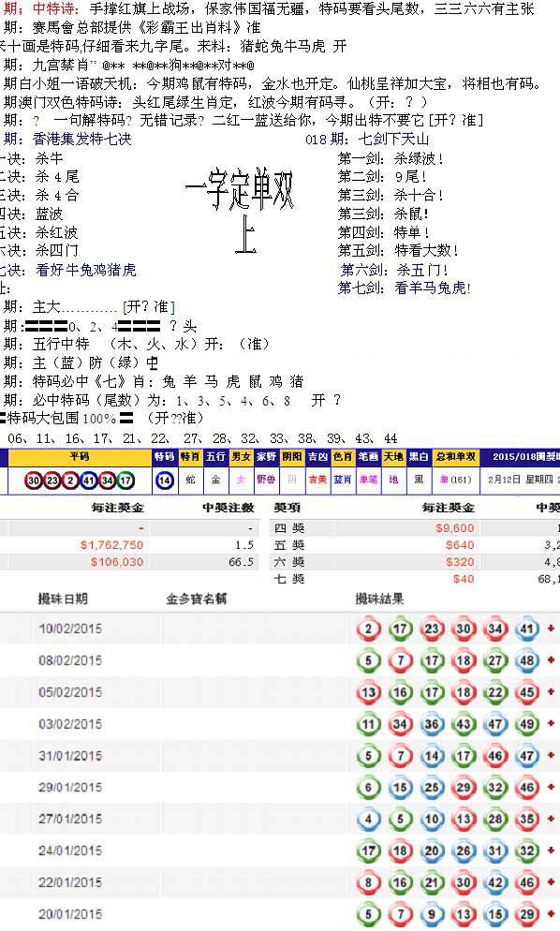This screenshot has height=931, width=560.
Task: Select the 五行 header cell
Action: tap(215, 456)
